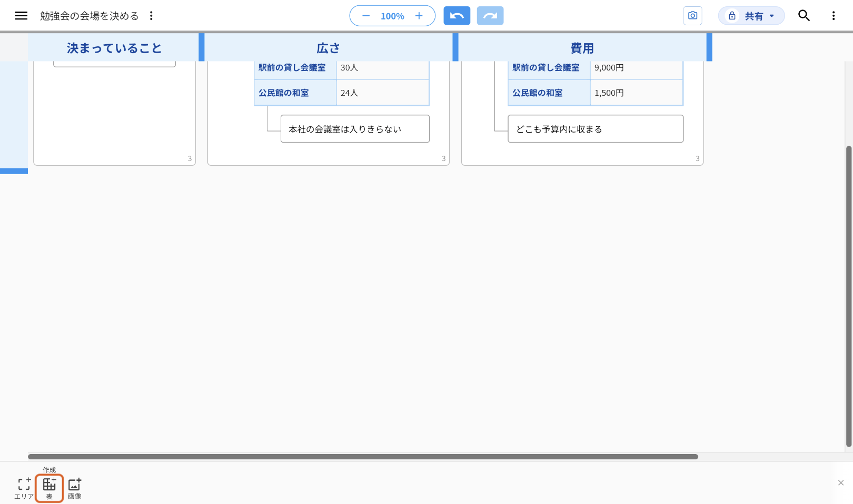
Task: Select 公民館の和室 in the 広さ table
Action: click(x=295, y=93)
